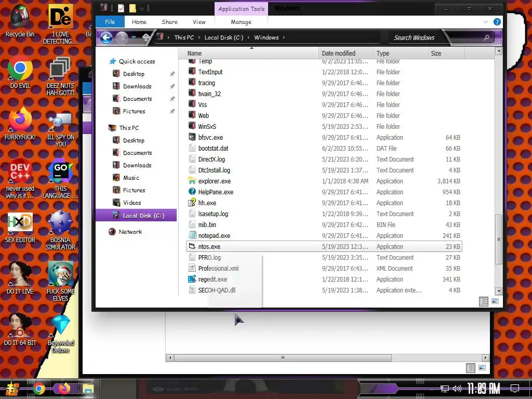Open the taskbar clock

[x=484, y=389]
